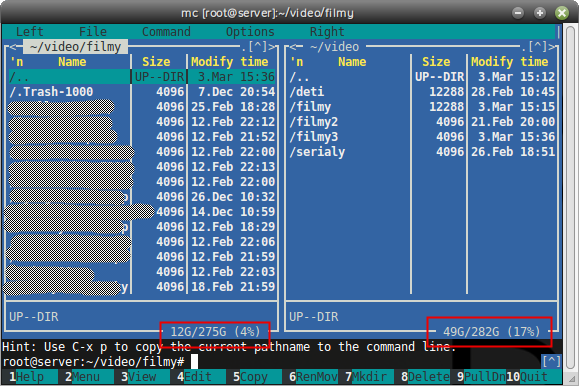Viewport: 579px width, 386px height.
Task: Click 6 RenMov function key
Action: pyautogui.click(x=314, y=377)
